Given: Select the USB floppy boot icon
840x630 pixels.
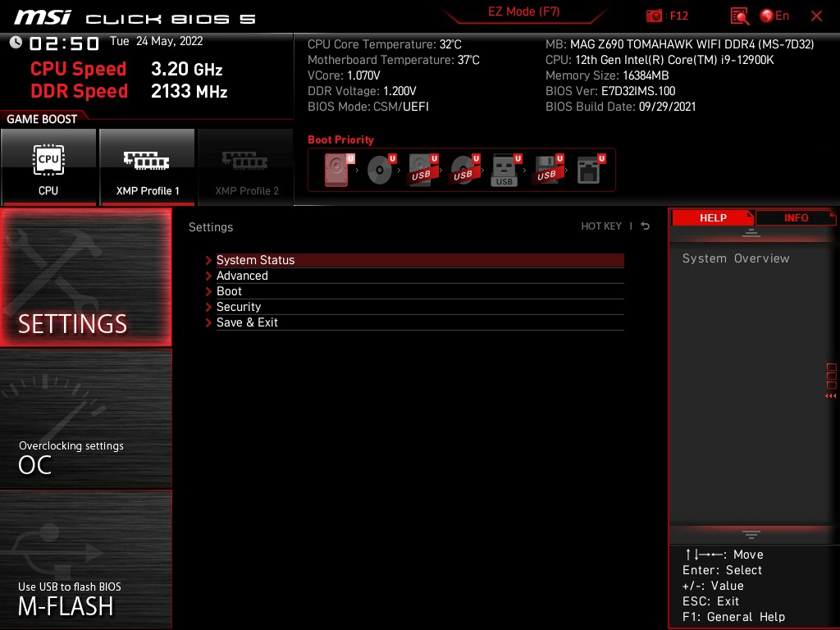Looking at the screenshot, I should click(x=548, y=170).
